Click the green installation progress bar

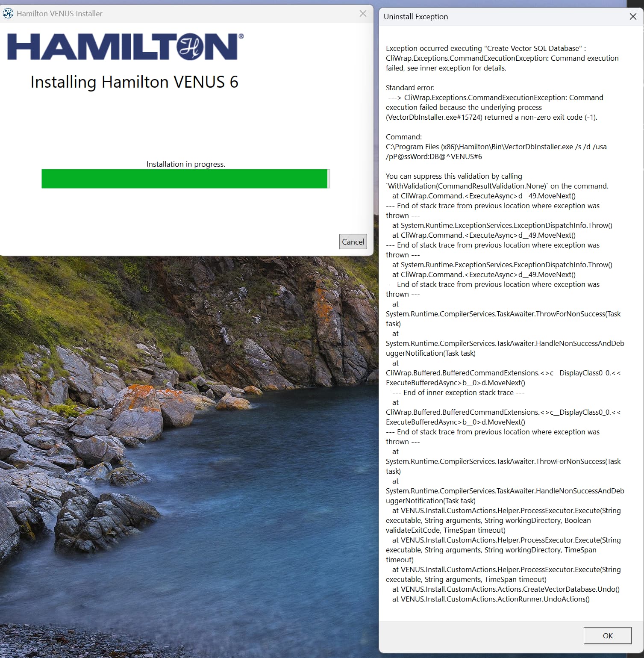point(185,179)
